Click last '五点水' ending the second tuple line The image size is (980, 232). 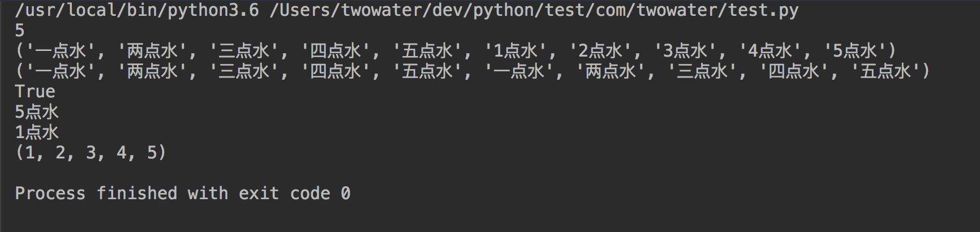886,71
